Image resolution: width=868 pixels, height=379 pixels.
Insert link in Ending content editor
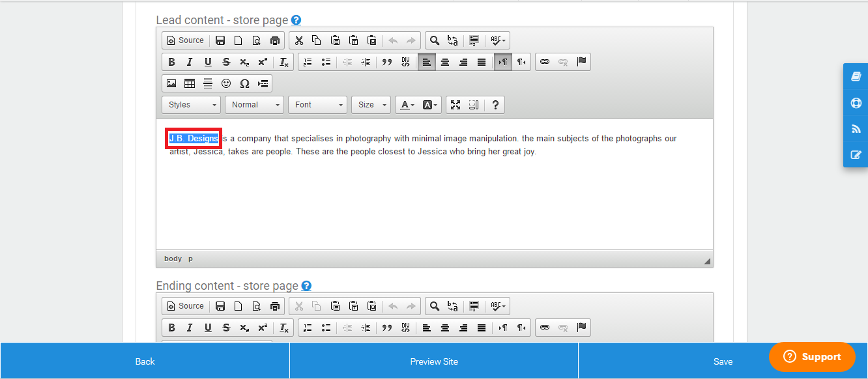coord(545,328)
